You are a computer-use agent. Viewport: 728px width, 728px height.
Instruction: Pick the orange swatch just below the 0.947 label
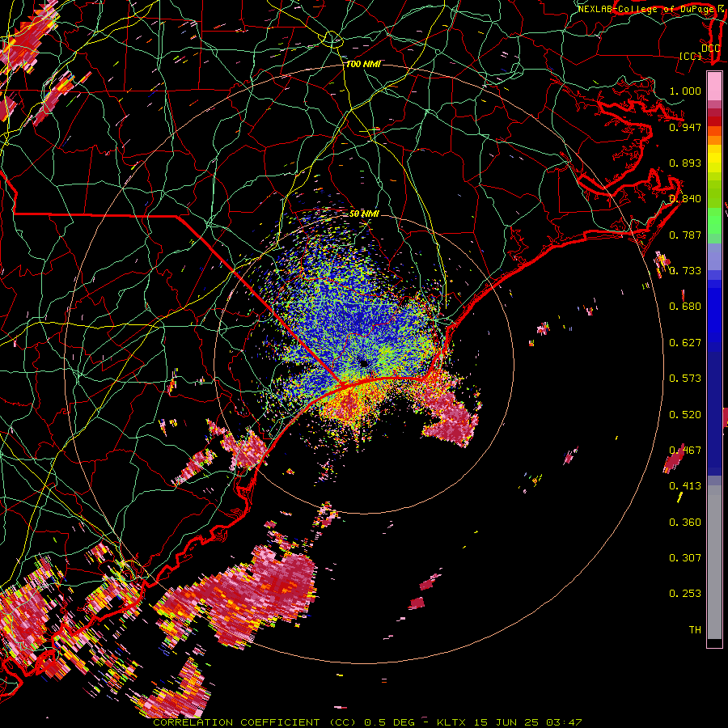point(714,140)
